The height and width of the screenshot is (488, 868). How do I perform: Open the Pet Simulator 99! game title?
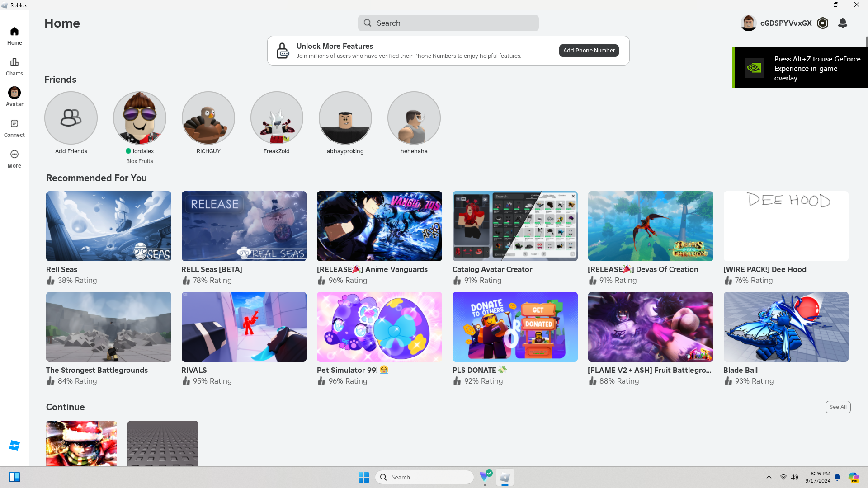347,370
